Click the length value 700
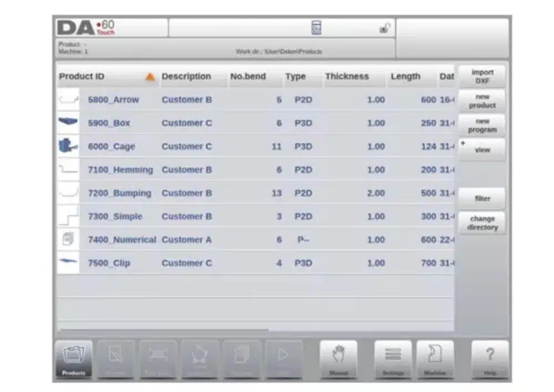 click(428, 263)
